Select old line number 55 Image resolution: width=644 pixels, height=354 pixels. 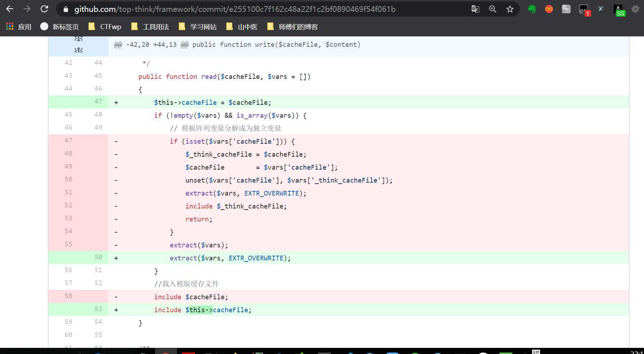pos(68,244)
